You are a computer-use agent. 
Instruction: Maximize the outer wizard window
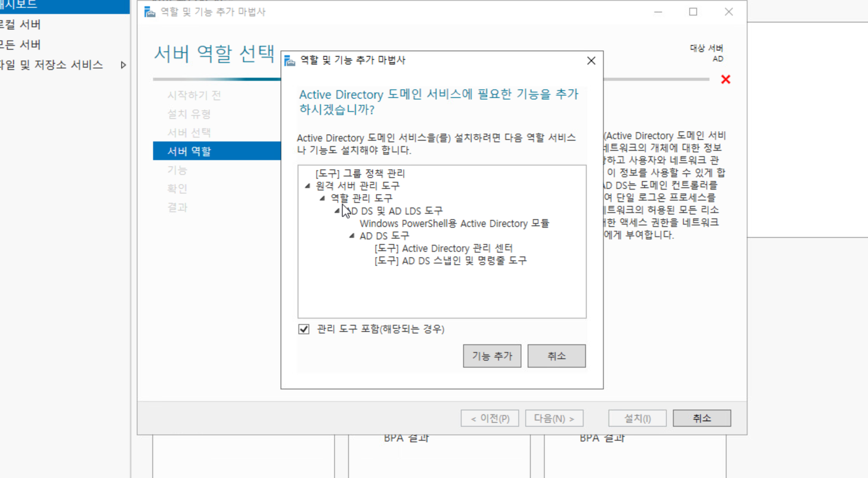(x=693, y=12)
